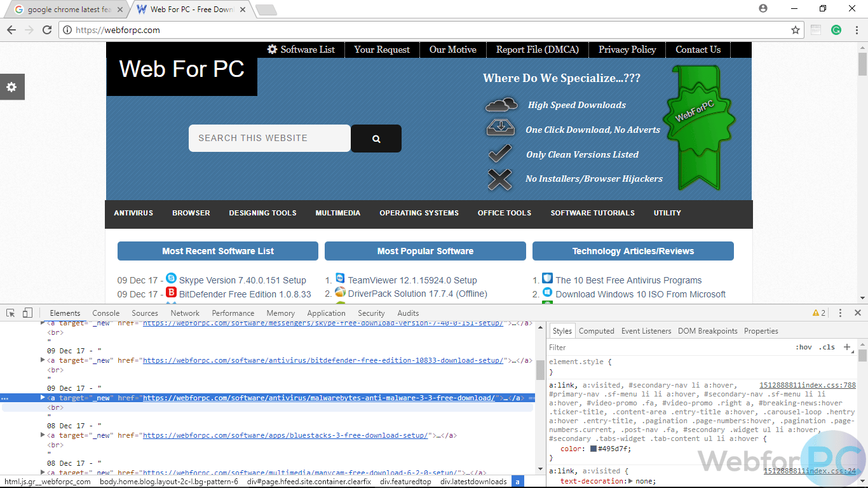Click the DriverPack Solution icon
The width and height of the screenshot is (868, 488).
[x=340, y=292]
